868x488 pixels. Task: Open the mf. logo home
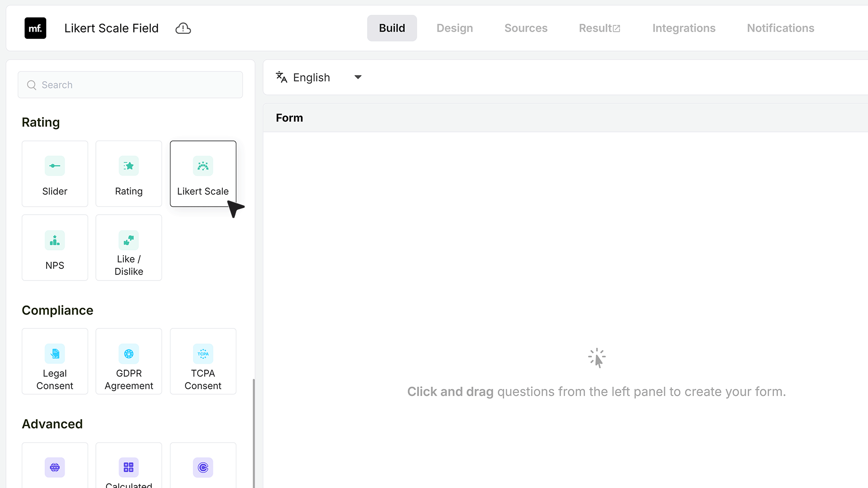tap(35, 28)
